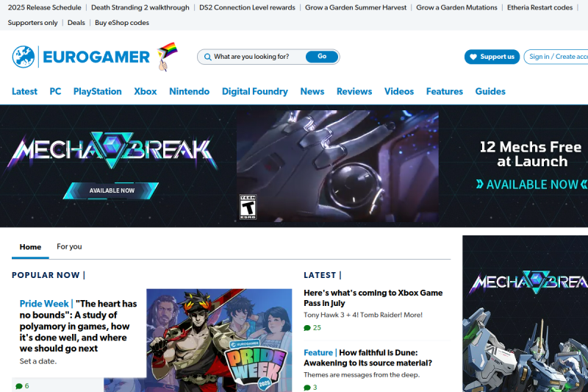Open DS2 Connection Level rewards link
The image size is (588, 392).
click(x=247, y=7)
